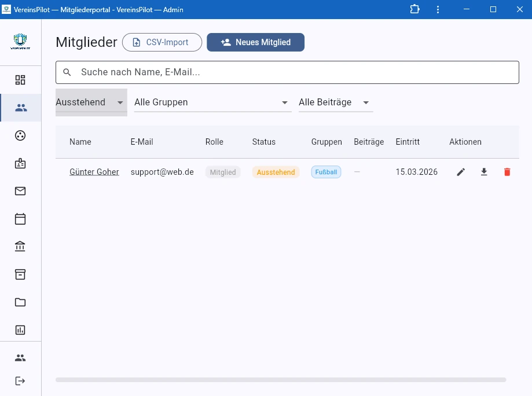Open the bar chart reports icon
This screenshot has height=396, width=532.
click(x=20, y=330)
